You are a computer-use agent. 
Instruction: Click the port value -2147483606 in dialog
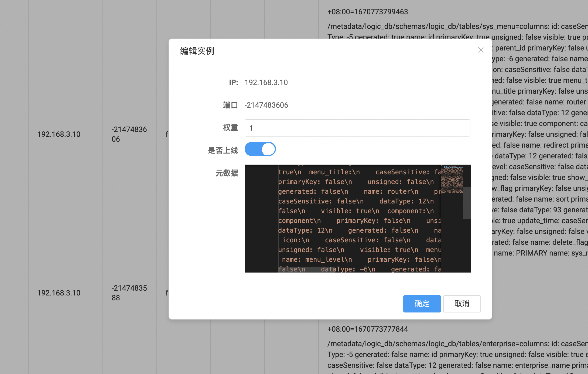click(266, 105)
